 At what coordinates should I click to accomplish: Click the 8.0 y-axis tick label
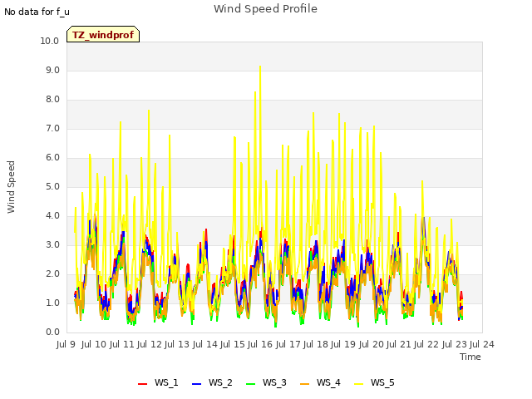pos(52,100)
